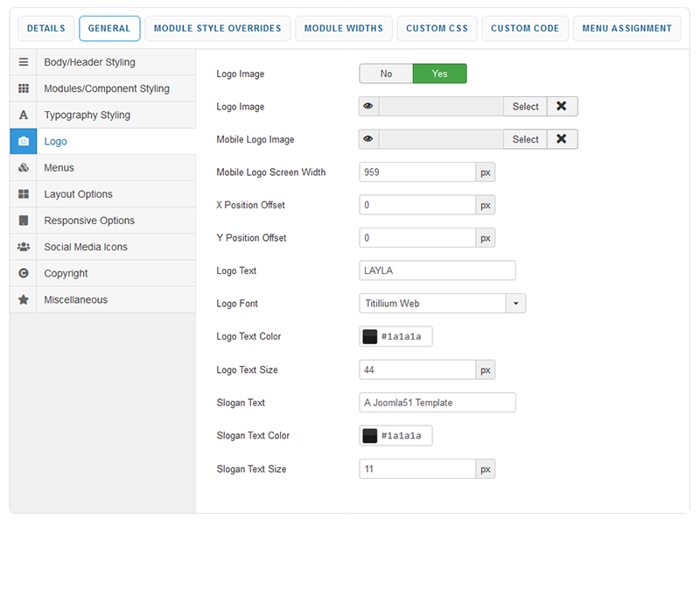
Task: Preview Logo Image with eye icon
Action: coord(368,107)
